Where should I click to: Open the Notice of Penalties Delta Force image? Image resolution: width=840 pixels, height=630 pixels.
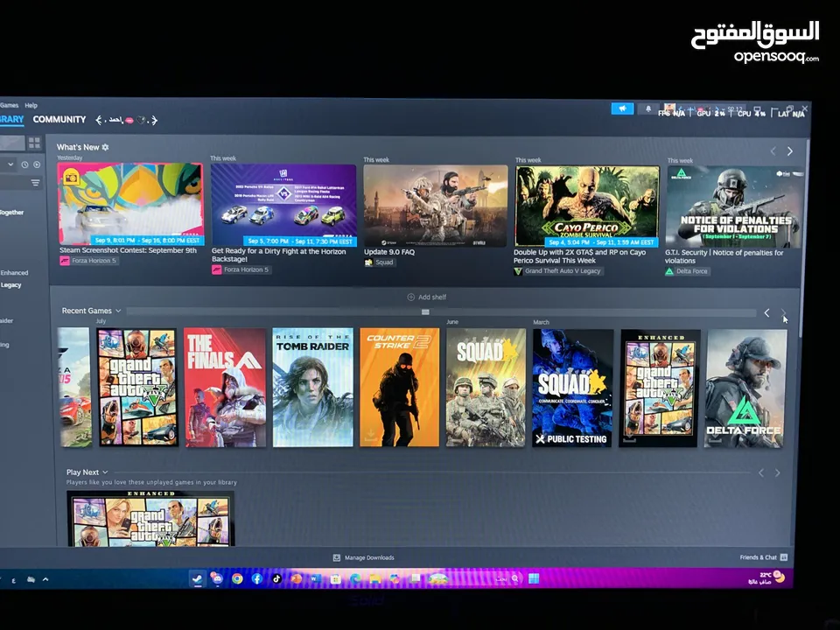click(x=734, y=206)
